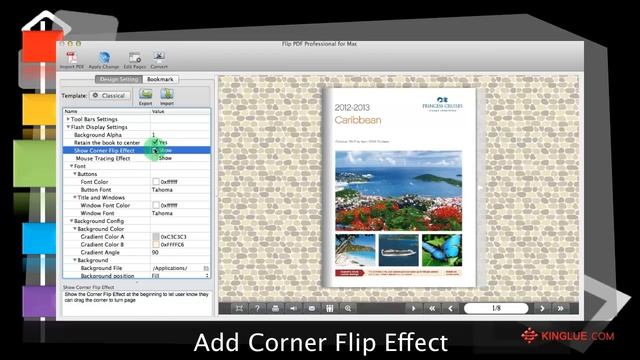
Task: Select the Background Alpha row label
Action: point(98,135)
